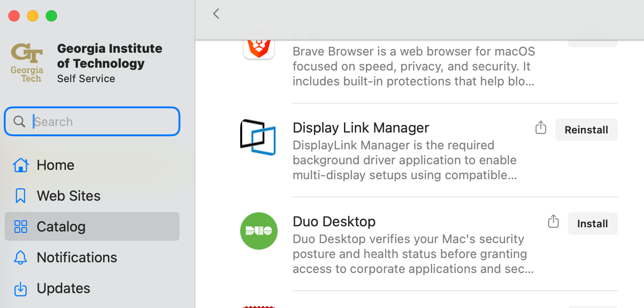Click the back chevron in the toolbar
644x308 pixels.
click(x=216, y=14)
